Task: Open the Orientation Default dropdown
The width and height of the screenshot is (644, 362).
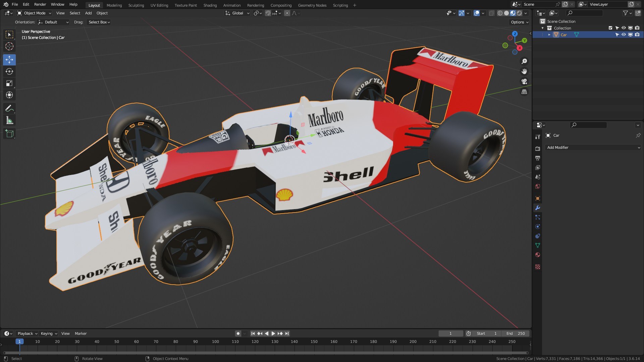Action: click(x=53, y=22)
